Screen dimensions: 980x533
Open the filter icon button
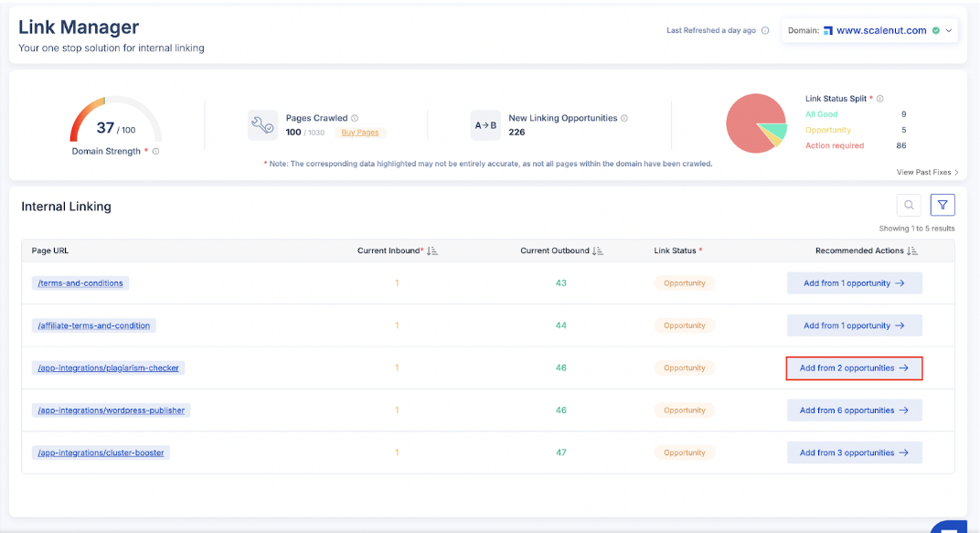[x=943, y=206]
